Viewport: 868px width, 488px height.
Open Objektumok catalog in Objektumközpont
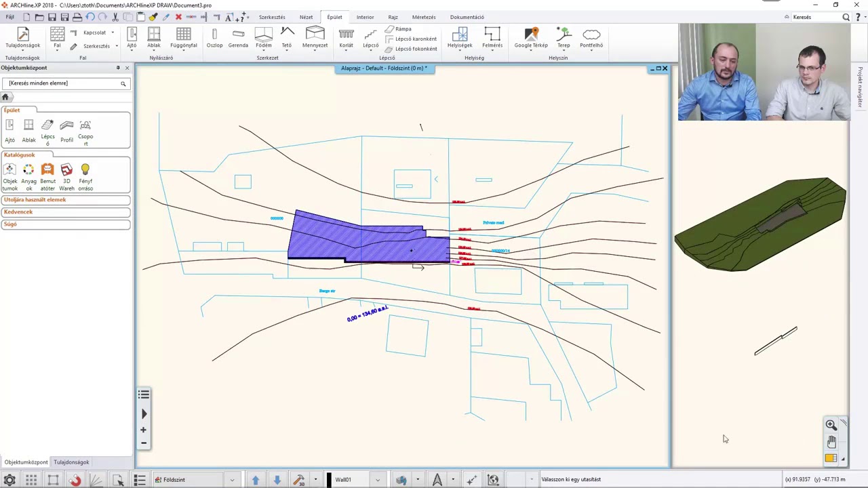9,177
